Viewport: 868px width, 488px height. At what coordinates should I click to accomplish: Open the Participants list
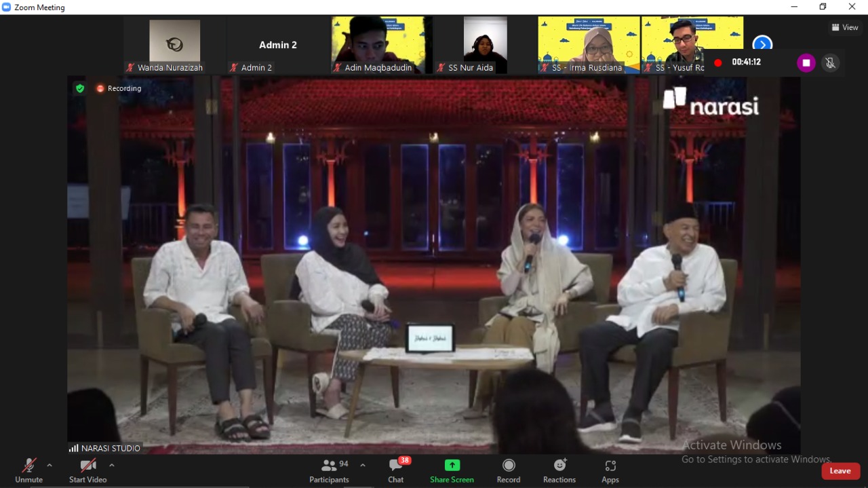click(x=330, y=470)
